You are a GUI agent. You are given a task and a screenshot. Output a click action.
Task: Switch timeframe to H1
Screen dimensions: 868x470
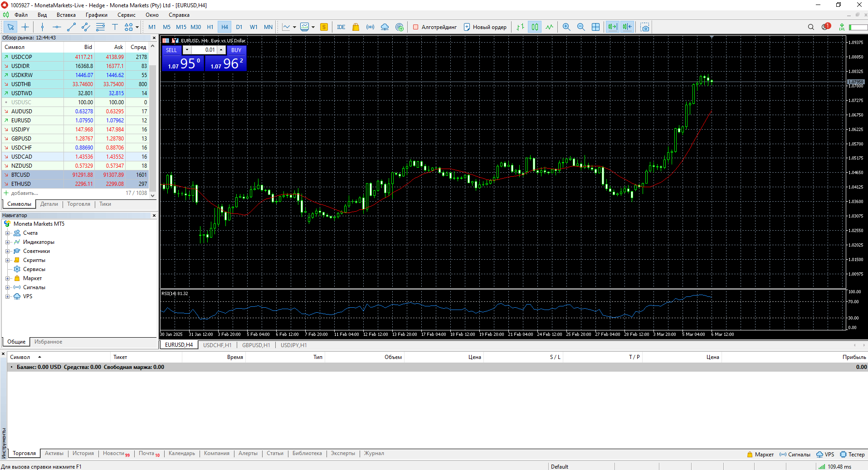pos(210,27)
